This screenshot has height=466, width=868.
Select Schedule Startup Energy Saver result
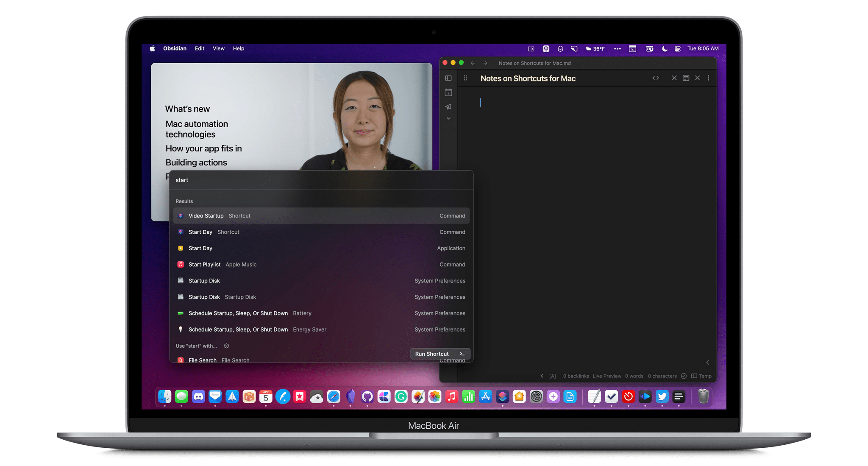point(321,329)
